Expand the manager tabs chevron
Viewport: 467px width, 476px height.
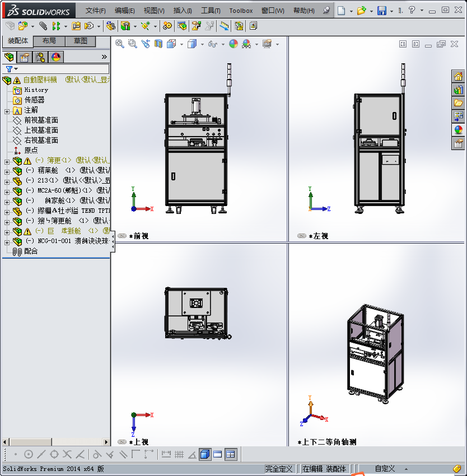pos(104,57)
